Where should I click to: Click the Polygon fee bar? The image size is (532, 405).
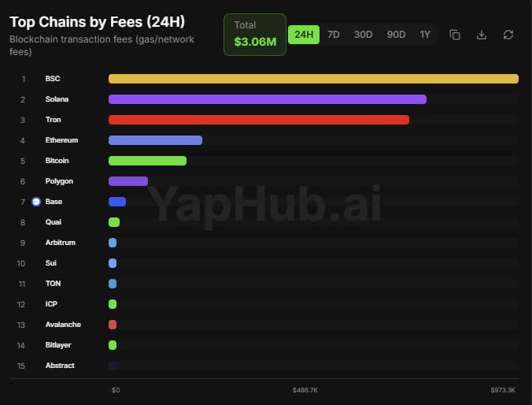(128, 181)
